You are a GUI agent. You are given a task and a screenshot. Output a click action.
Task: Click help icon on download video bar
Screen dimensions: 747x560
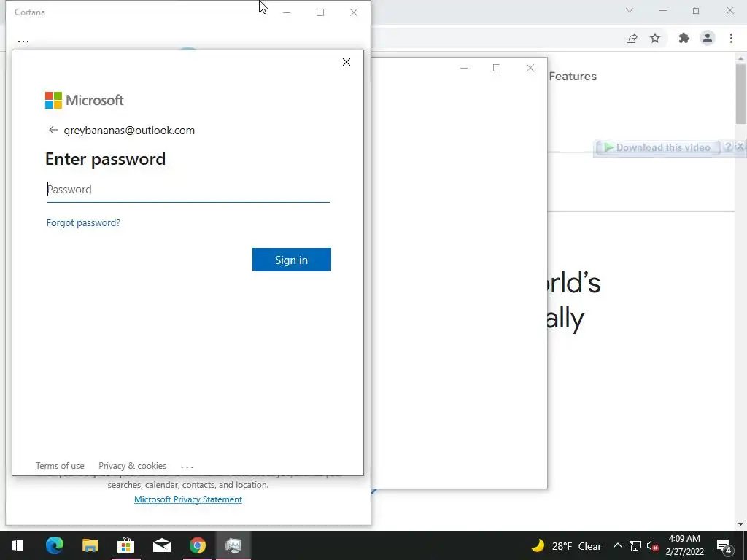727,147
